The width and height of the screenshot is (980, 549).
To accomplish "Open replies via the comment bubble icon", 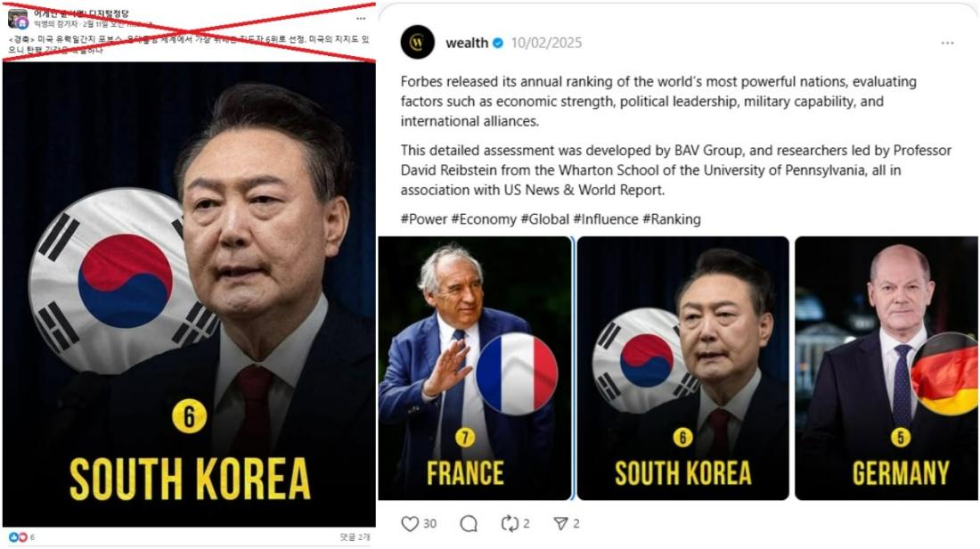I will pyautogui.click(x=469, y=523).
